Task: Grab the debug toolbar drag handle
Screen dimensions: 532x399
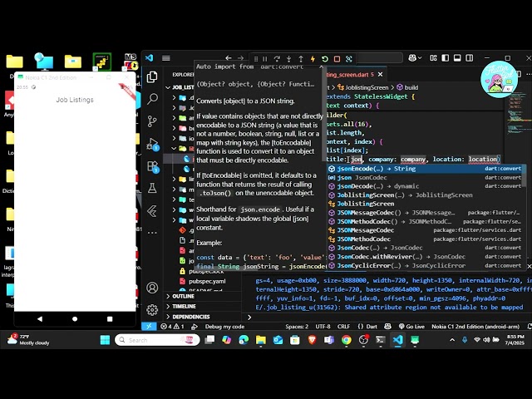Action: click(256, 59)
